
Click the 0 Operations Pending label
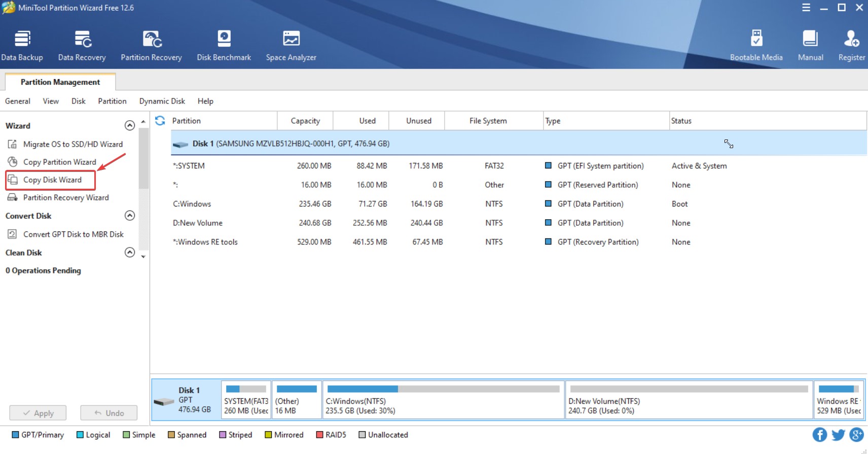pos(43,270)
